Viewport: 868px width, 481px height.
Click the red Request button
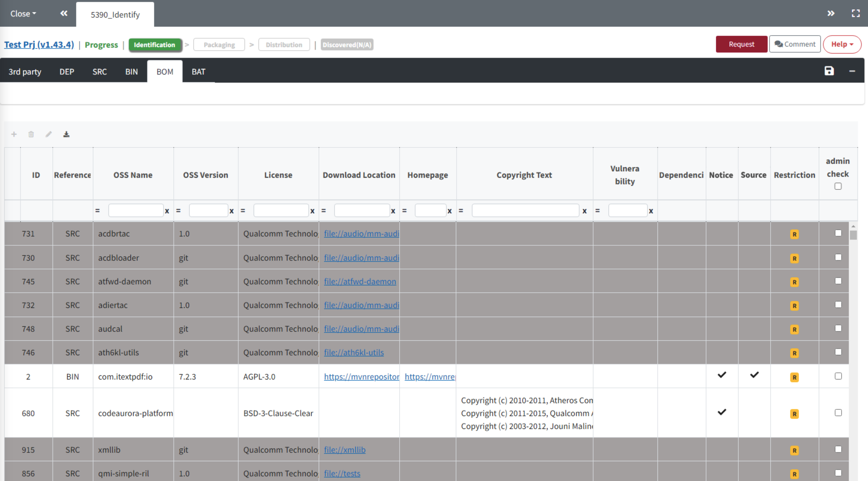click(741, 44)
